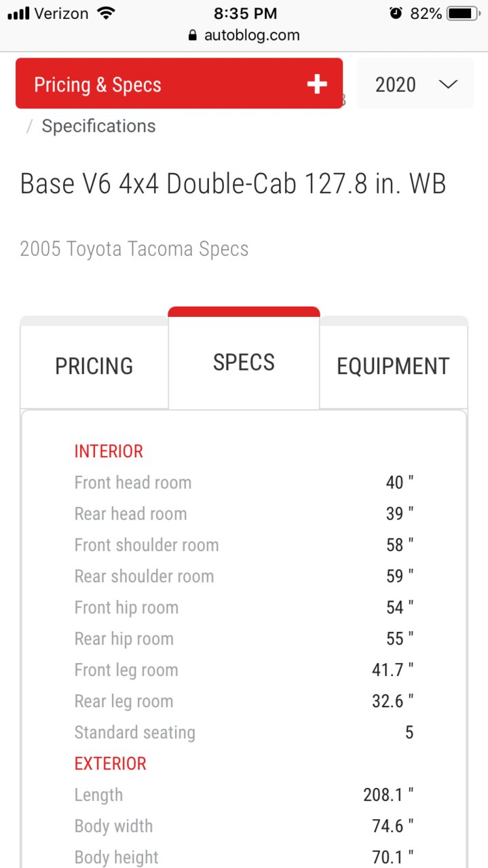
Task: Follow the Specifications breadcrumb link
Action: [x=98, y=126]
